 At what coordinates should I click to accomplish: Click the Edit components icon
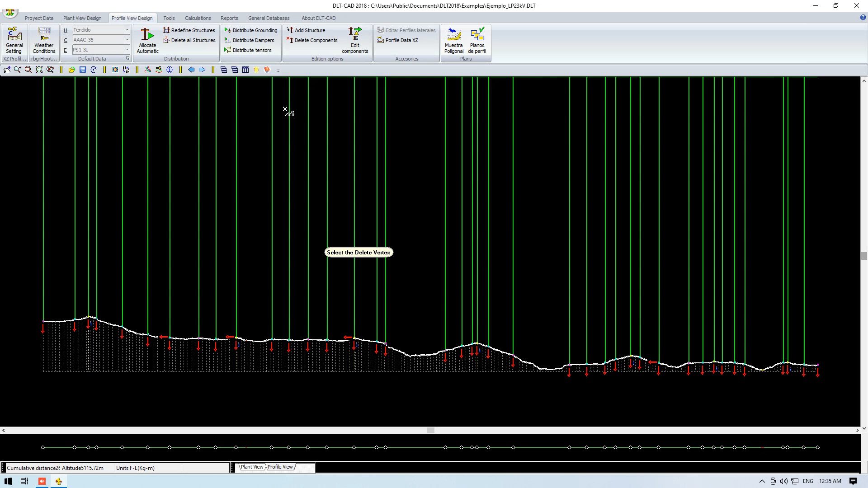(355, 40)
